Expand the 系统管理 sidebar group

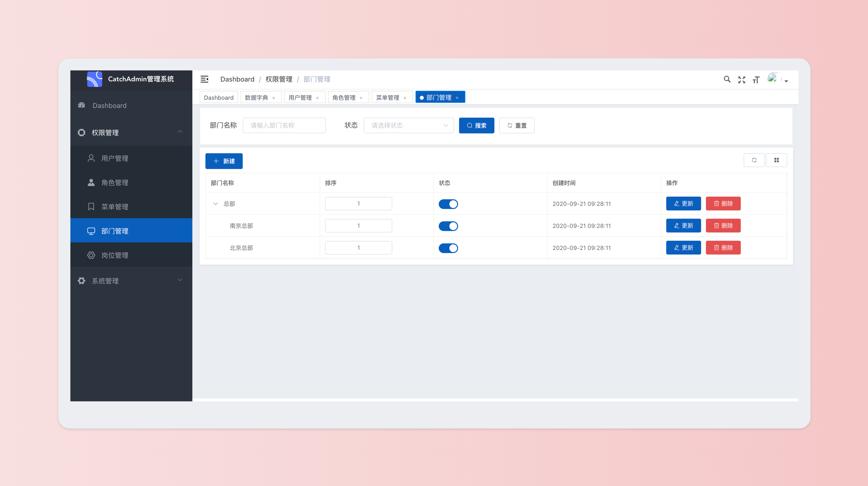tap(131, 281)
